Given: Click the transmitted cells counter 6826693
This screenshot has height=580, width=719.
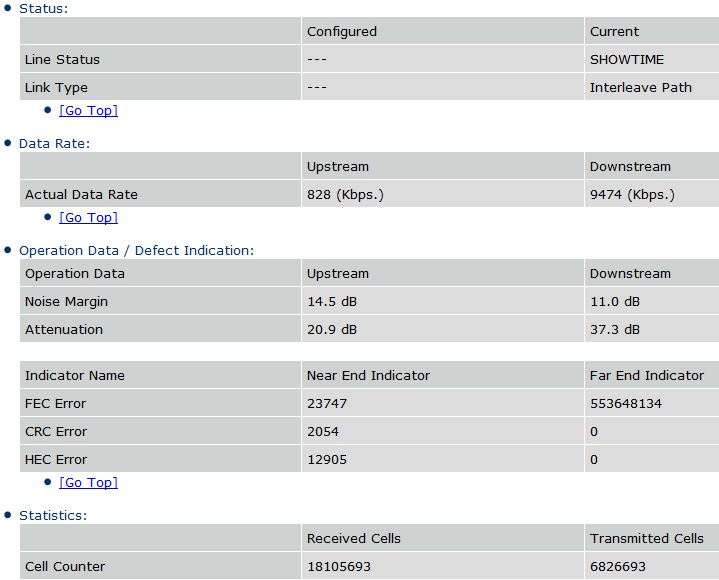Looking at the screenshot, I should [618, 567].
